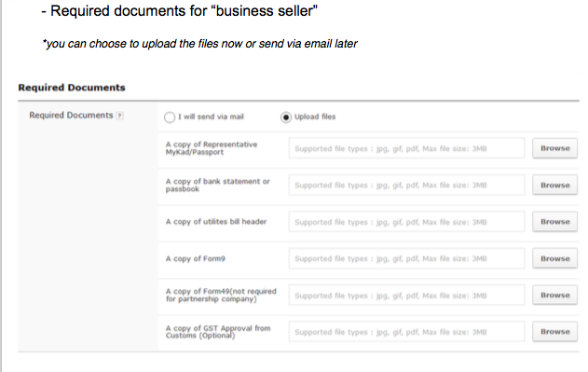Click the GST Approval file path field
Screen dimensions: 588x372
pos(406,332)
